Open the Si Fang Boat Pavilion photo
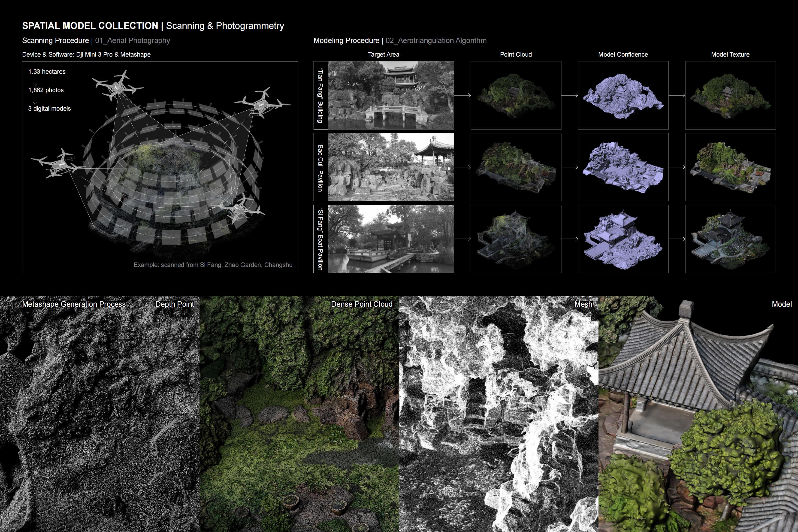The width and height of the screenshot is (798, 532). click(391, 239)
